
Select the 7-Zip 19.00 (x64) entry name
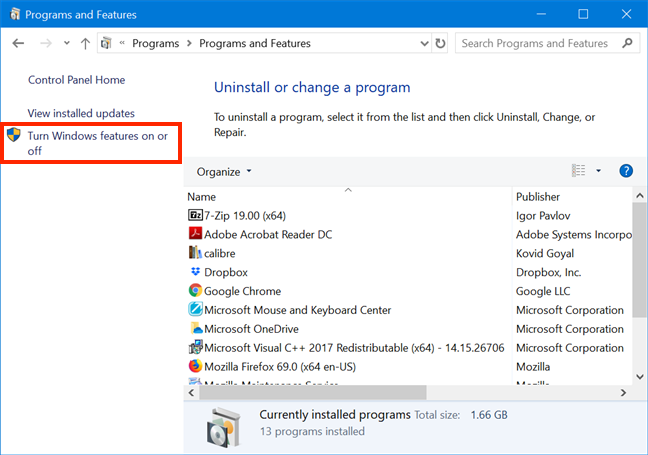[245, 216]
